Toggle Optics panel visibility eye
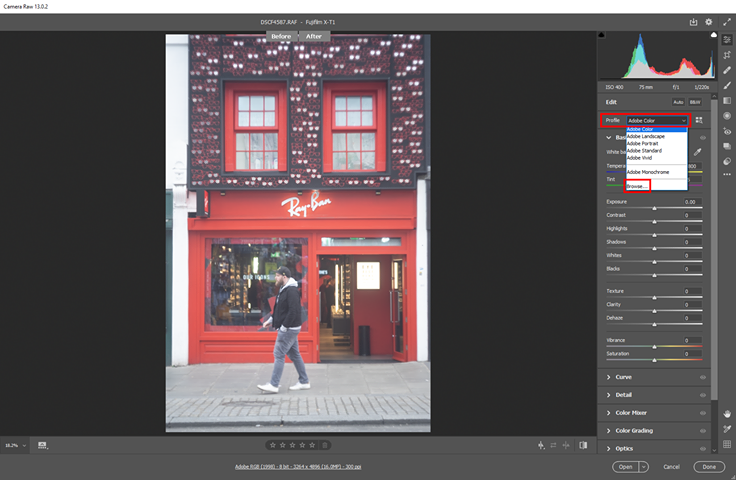The width and height of the screenshot is (736, 480). [x=703, y=448]
